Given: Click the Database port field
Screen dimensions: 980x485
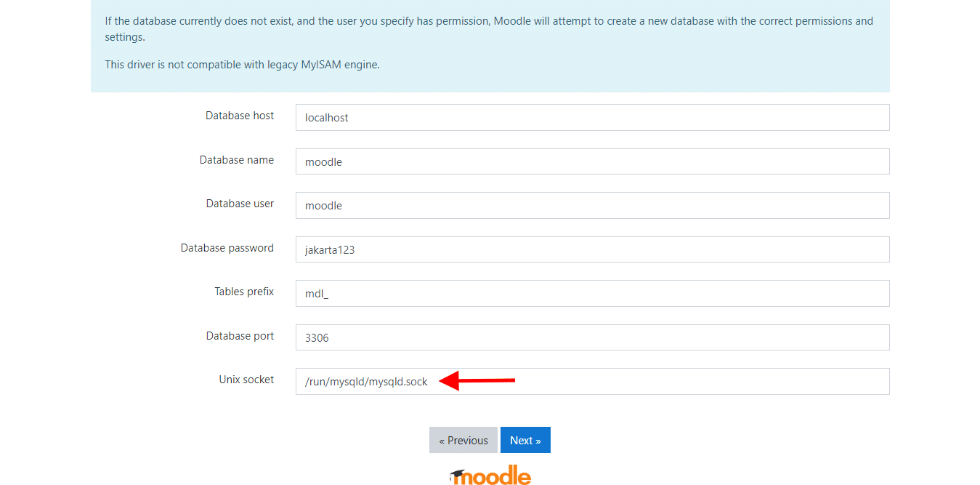Looking at the screenshot, I should [592, 337].
